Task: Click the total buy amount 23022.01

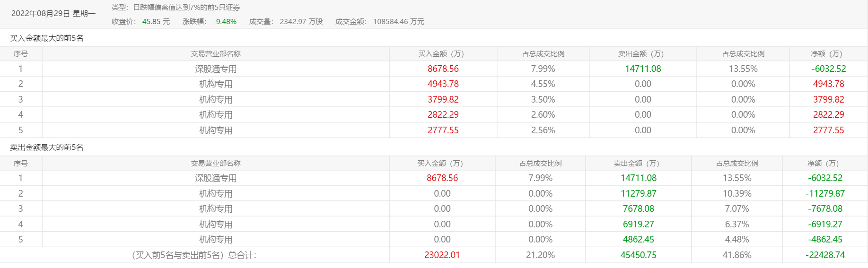Action: (442, 255)
